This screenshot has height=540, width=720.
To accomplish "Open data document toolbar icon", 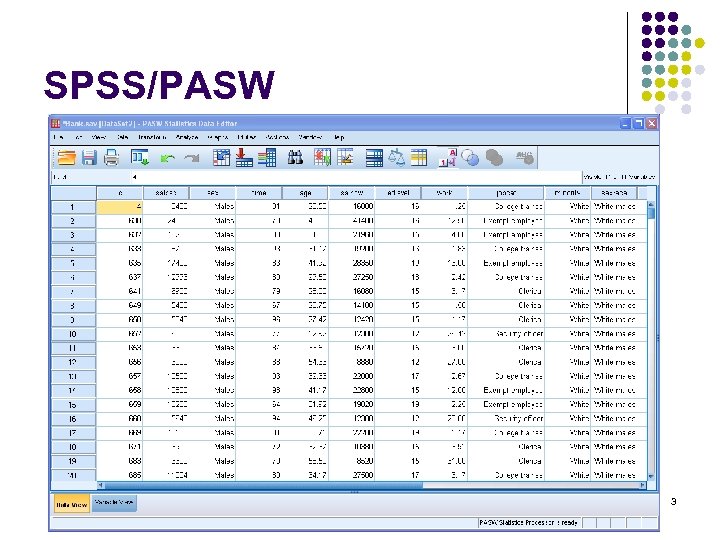I will coord(67,158).
